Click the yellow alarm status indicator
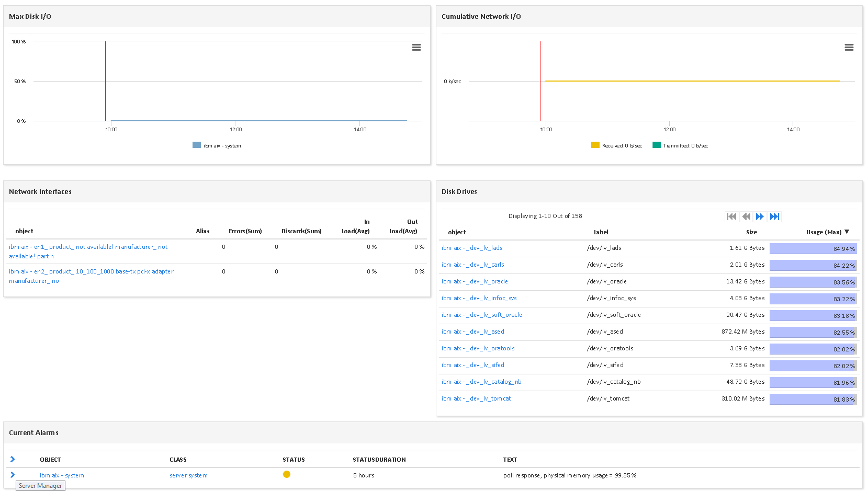Image resolution: width=868 pixels, height=491 pixels. coord(287,474)
